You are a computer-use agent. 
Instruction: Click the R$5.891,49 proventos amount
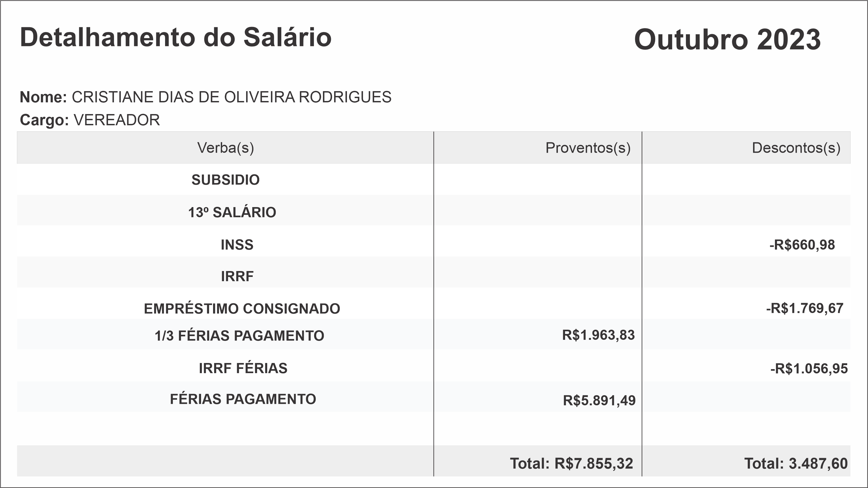coord(599,400)
